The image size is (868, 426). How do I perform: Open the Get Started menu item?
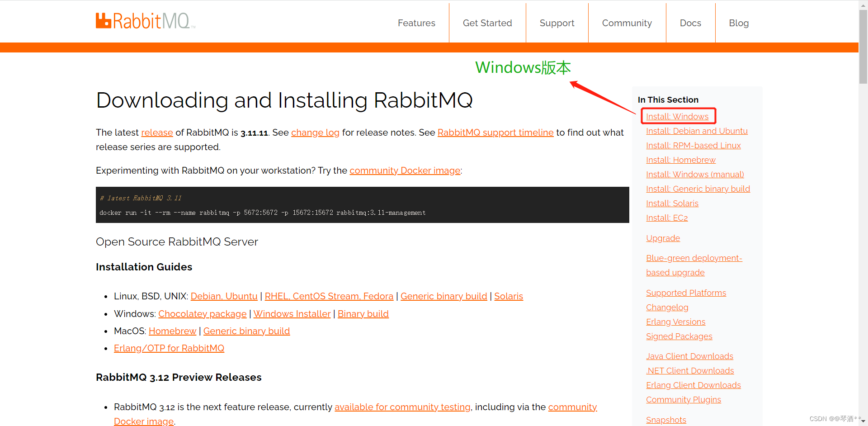coord(487,23)
